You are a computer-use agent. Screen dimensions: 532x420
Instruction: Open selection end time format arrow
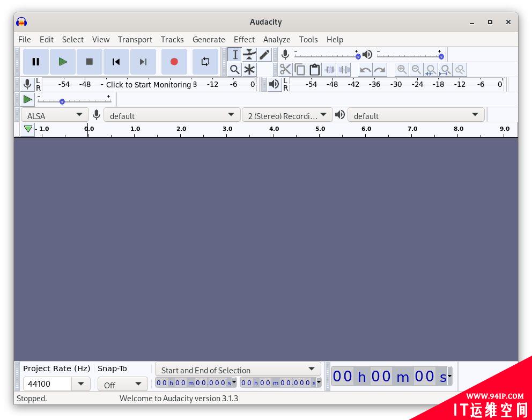[x=319, y=382]
